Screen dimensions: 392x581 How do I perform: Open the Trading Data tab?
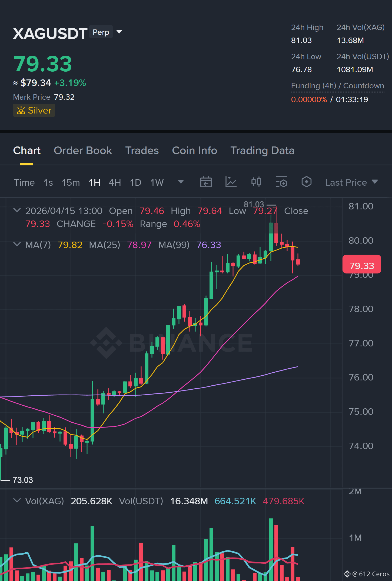(262, 151)
